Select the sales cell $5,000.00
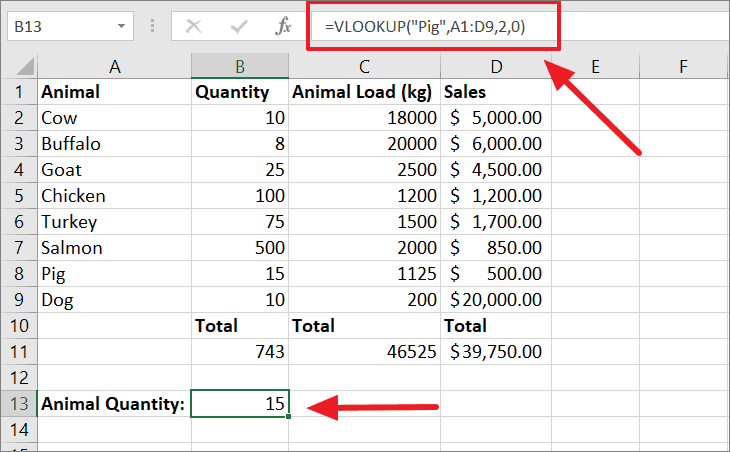 (x=496, y=118)
